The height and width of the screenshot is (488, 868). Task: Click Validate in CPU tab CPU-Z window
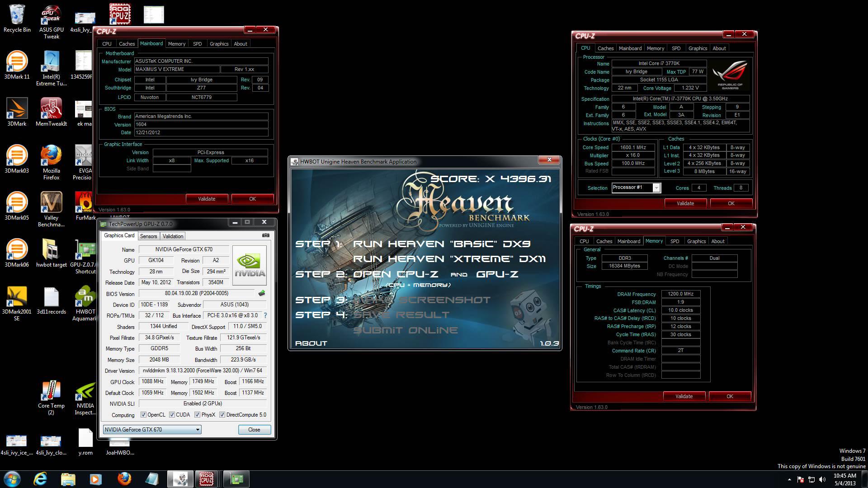pos(685,203)
